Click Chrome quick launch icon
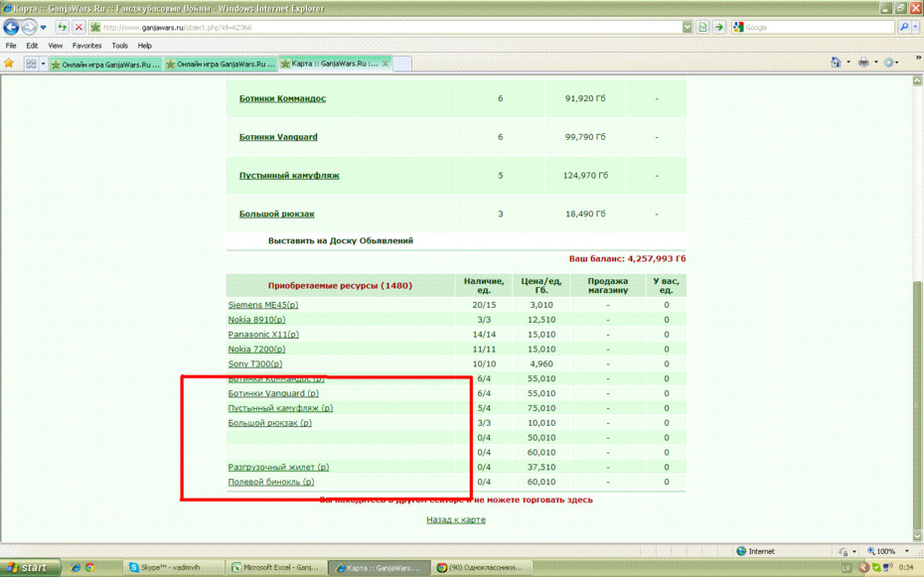Screen dimensions: 924x577 89,568
